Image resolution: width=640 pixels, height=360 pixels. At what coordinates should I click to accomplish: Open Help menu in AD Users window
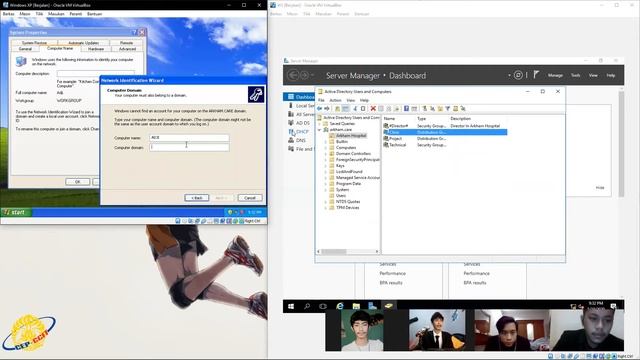[364, 100]
